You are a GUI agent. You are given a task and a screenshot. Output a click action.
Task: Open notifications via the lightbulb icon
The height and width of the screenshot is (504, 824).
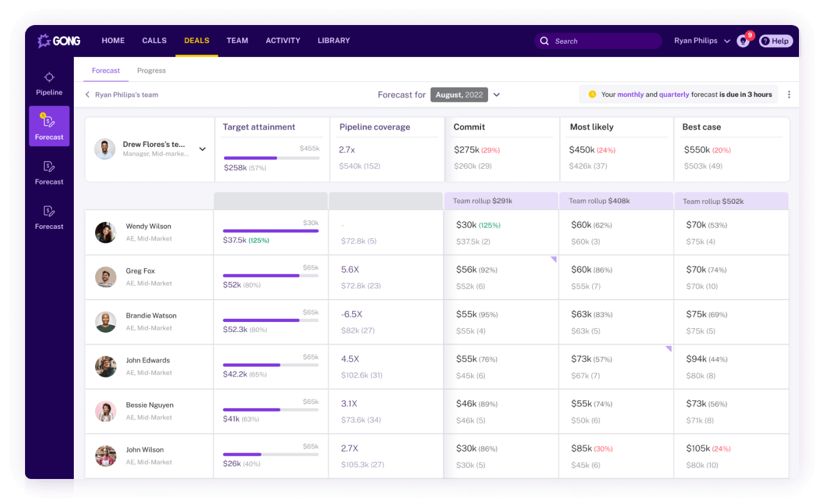pyautogui.click(x=743, y=41)
